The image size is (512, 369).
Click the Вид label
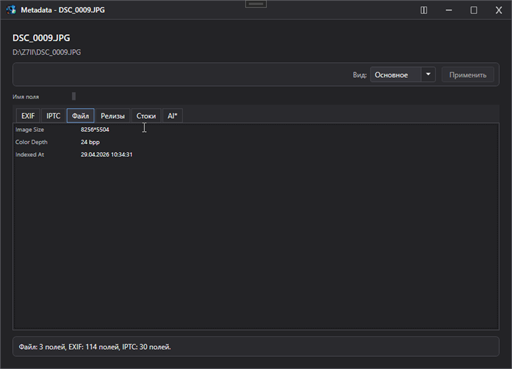tap(359, 75)
